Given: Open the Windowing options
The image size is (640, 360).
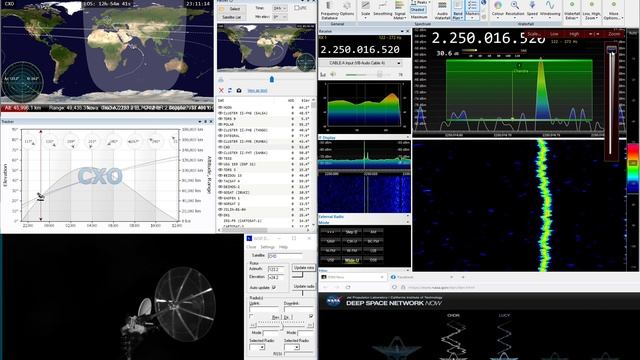Looking at the screenshot, I should tap(550, 9).
